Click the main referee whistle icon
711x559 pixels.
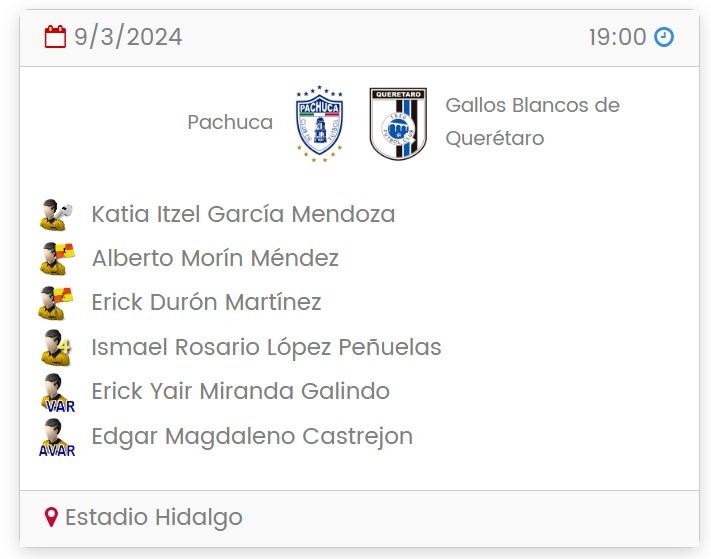pos(56,215)
